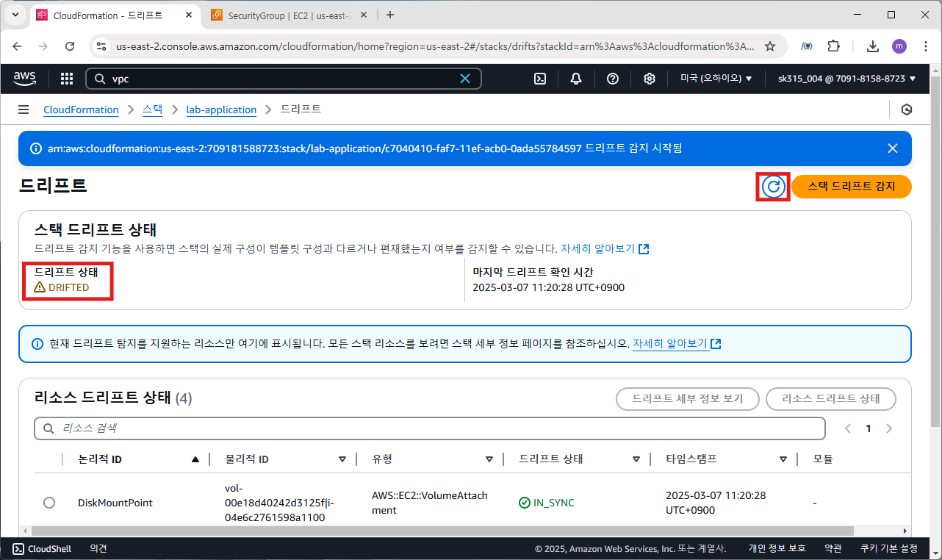Open a new browser tab
Viewport: 942px width, 560px height.
pos(390,15)
